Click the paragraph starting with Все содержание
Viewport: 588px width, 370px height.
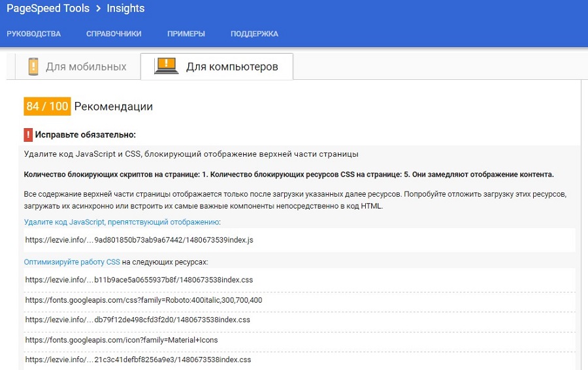click(x=295, y=200)
